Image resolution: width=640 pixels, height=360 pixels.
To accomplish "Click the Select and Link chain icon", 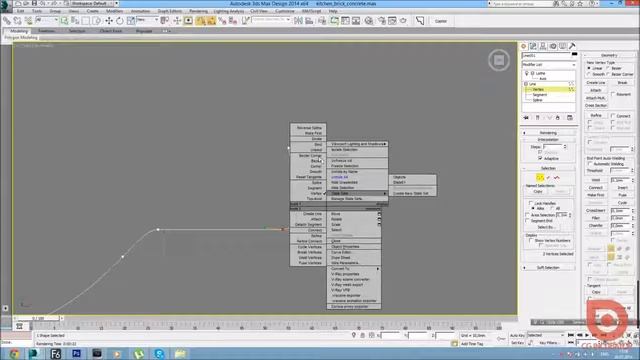I will coord(7,21).
